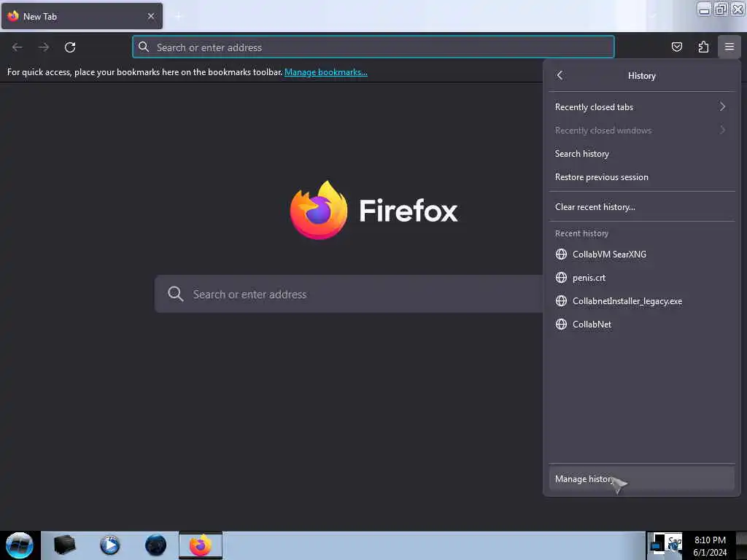
Task: Click globe icon beside CollabVM SearXNG
Action: (x=561, y=254)
